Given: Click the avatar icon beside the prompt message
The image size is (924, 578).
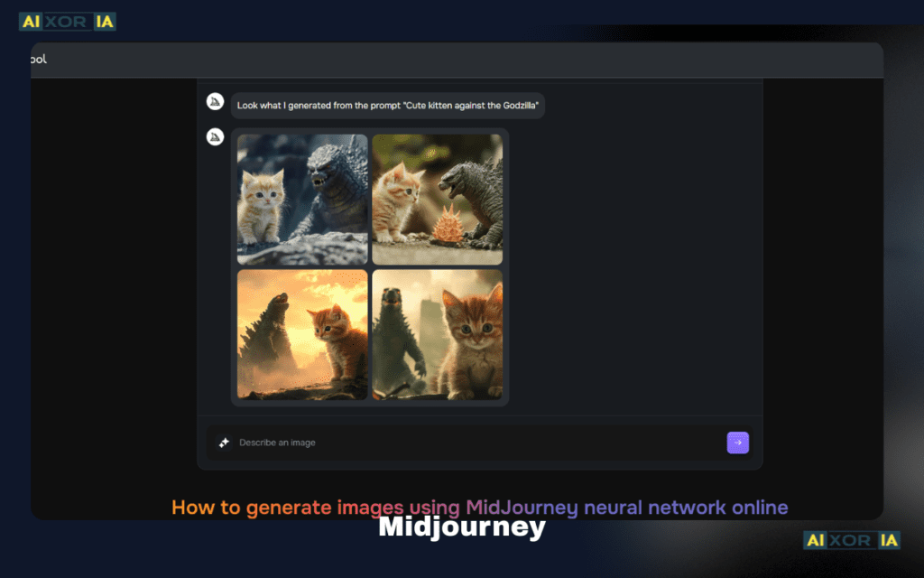Looking at the screenshot, I should point(215,102).
